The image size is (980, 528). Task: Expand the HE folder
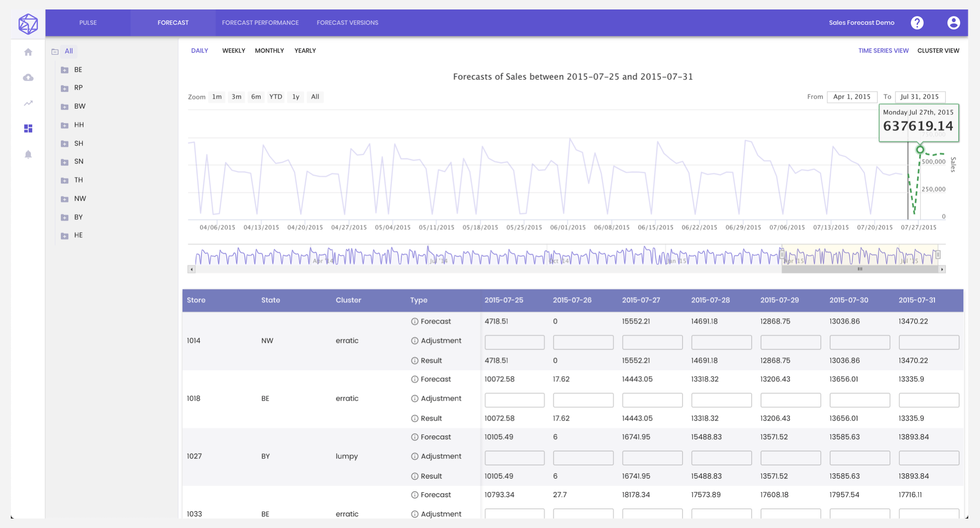click(x=65, y=236)
